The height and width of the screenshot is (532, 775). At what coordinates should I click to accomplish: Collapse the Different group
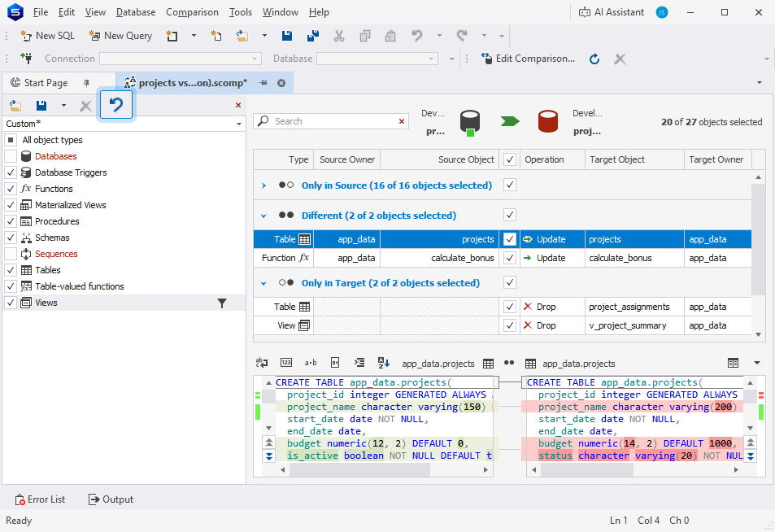coord(263,216)
